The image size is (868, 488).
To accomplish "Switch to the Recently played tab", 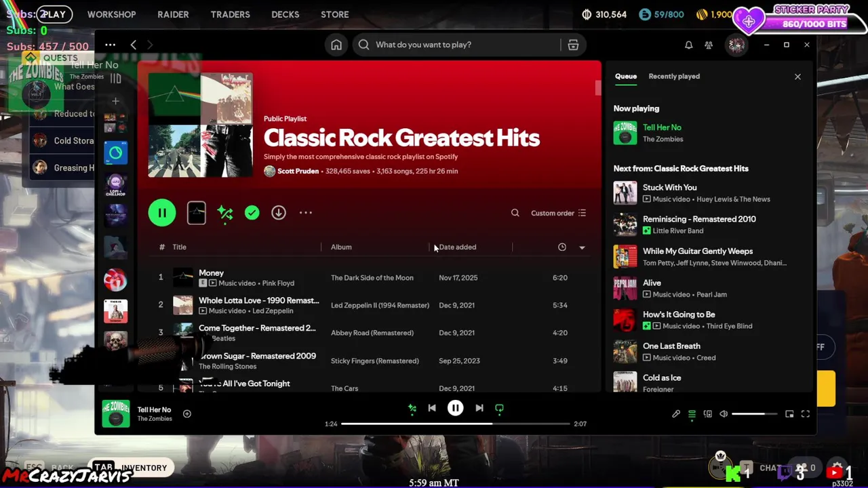I will (x=674, y=76).
